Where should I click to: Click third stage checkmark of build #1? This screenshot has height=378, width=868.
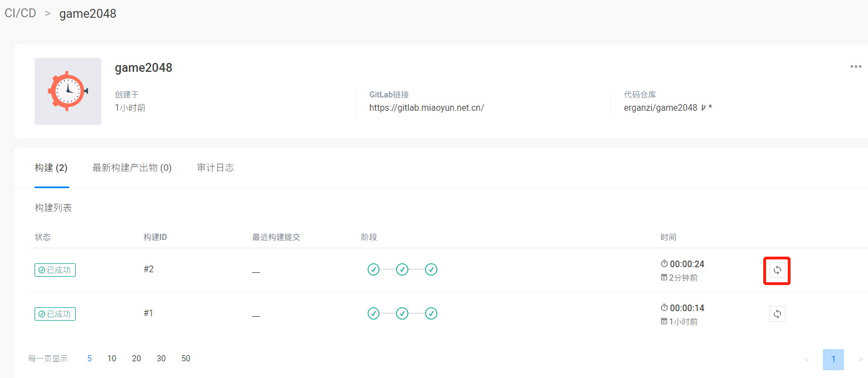[431, 313]
